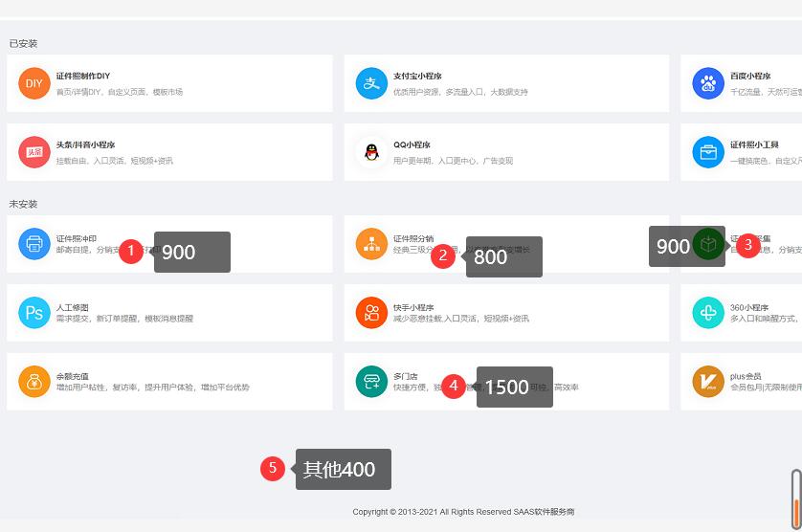Select the money bag 余额充值 icon
The image size is (802, 532).
33,382
